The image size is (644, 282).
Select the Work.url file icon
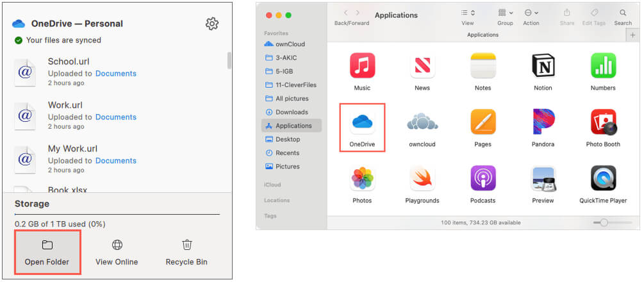[25, 116]
